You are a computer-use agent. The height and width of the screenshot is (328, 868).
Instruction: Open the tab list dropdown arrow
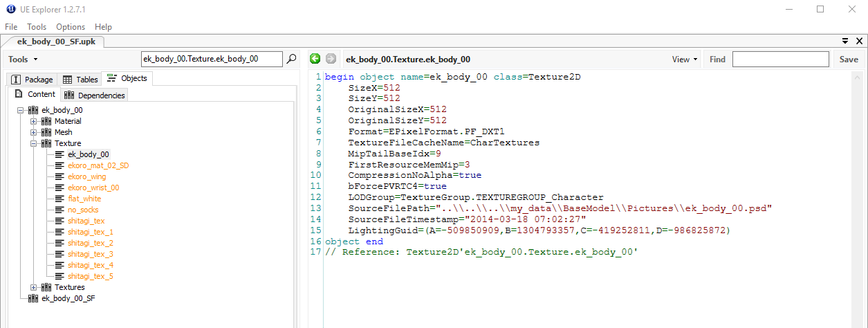847,42
